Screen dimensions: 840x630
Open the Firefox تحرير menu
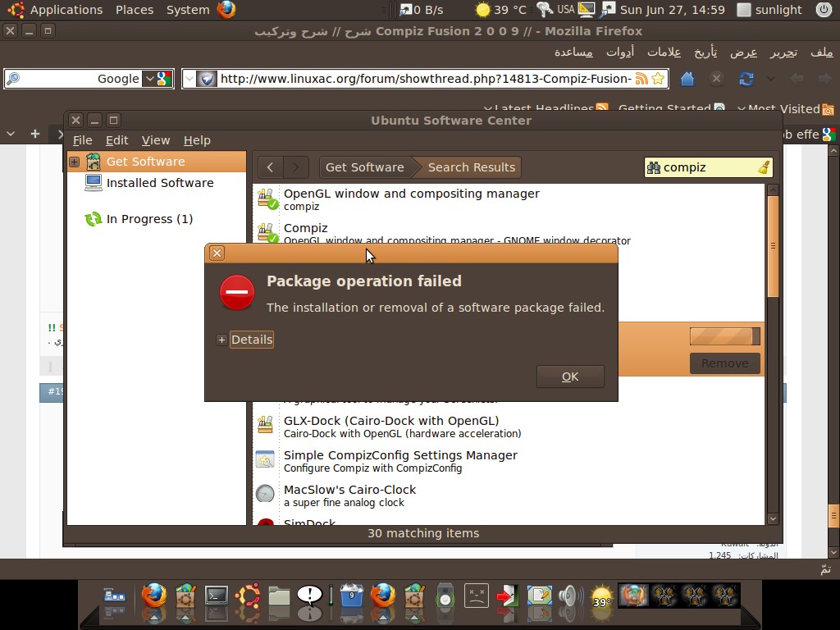coord(783,52)
